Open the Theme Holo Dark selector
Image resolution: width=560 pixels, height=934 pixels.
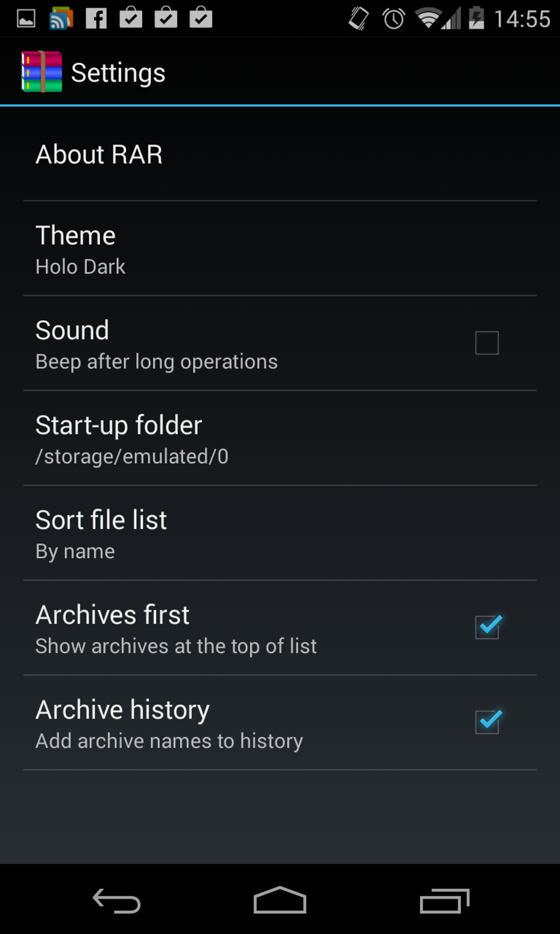tap(280, 249)
